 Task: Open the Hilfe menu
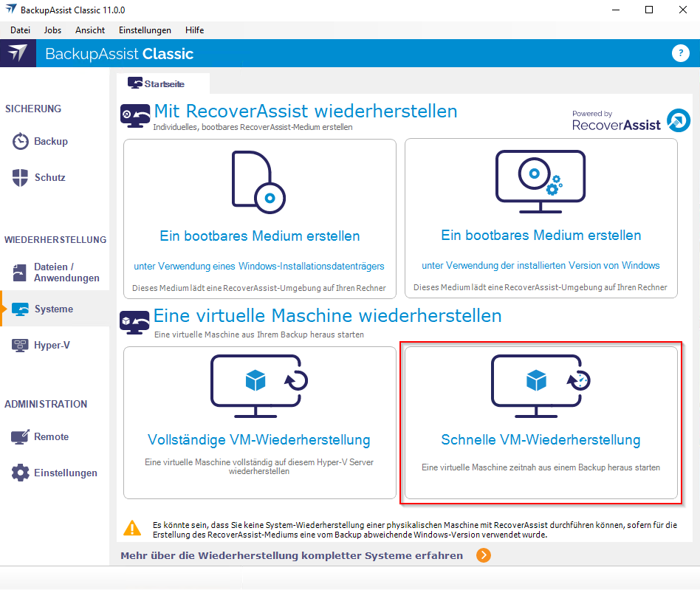click(195, 30)
